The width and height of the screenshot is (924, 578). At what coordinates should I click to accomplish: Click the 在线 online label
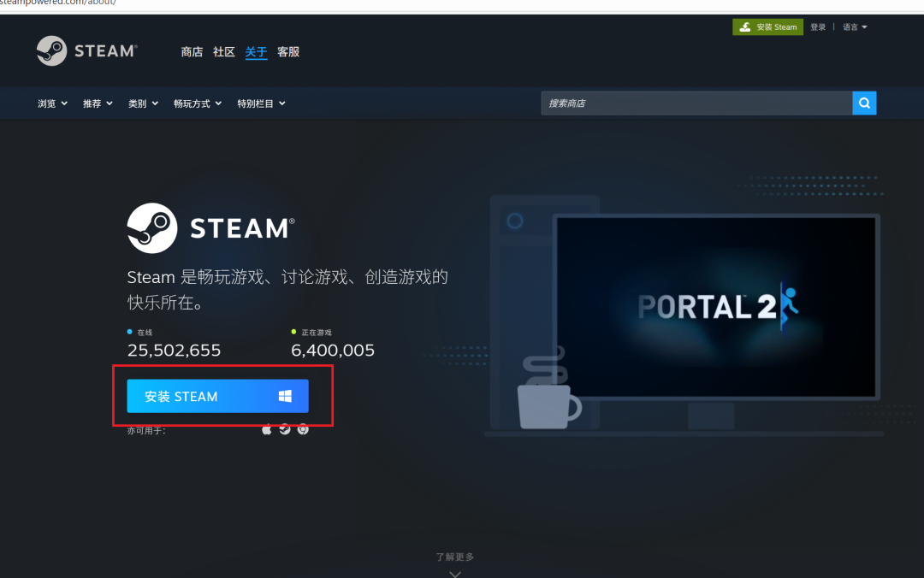point(145,333)
